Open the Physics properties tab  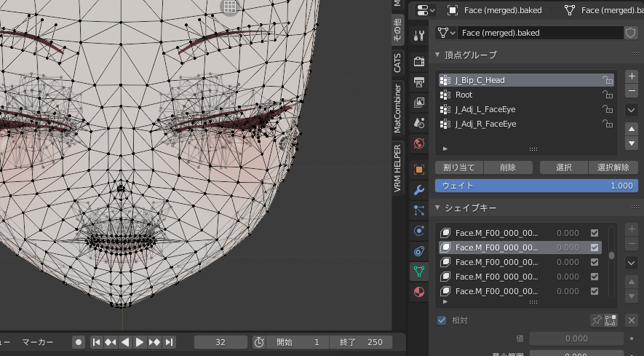pyautogui.click(x=419, y=231)
